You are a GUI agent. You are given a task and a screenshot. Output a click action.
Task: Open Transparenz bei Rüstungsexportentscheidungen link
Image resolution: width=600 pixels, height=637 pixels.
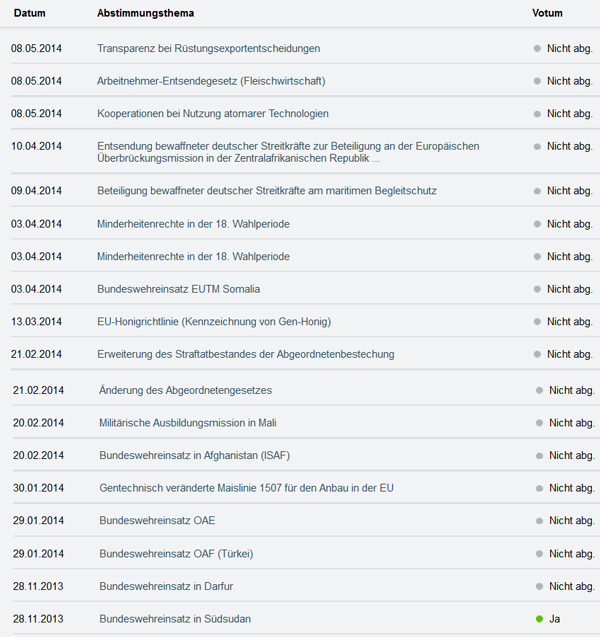click(x=209, y=48)
